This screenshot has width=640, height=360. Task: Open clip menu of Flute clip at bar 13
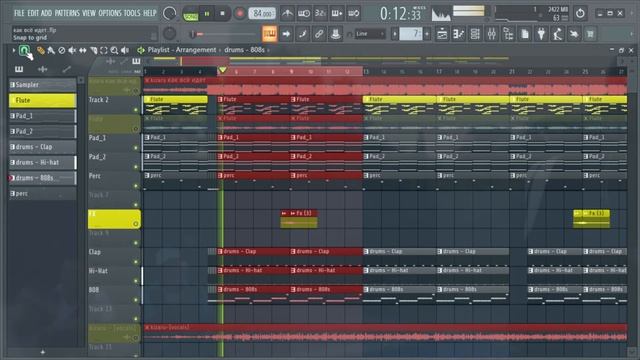[x=366, y=99]
